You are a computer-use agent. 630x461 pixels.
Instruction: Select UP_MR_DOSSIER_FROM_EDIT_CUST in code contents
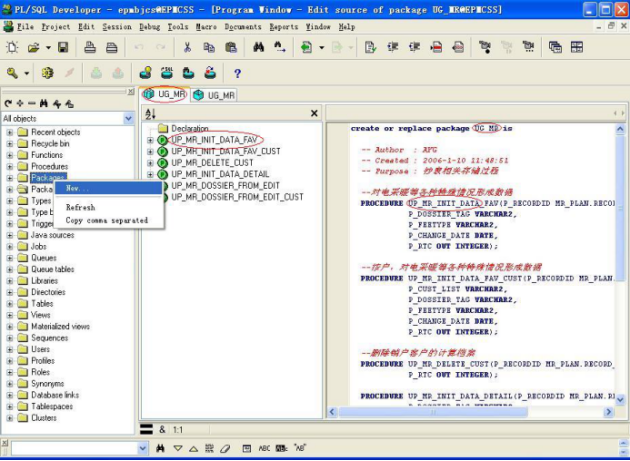(x=237, y=197)
